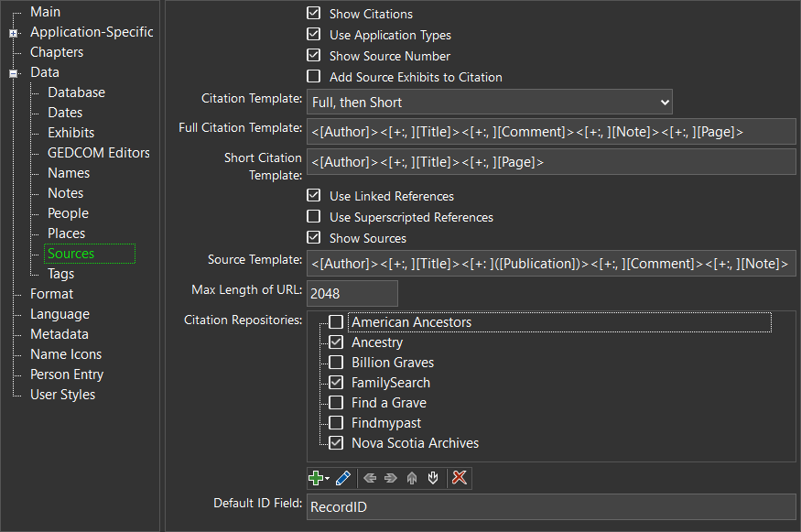Open Tags settings under Data
The width and height of the screenshot is (801, 532).
coord(60,274)
